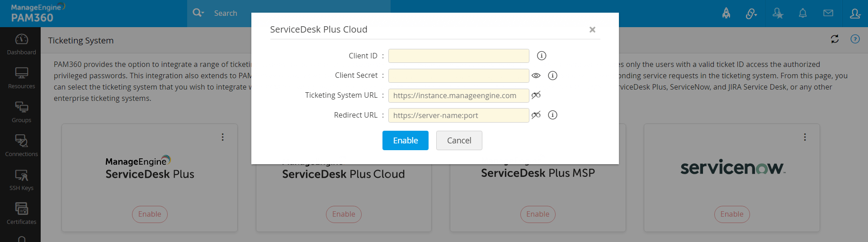Toggle visibility of Ticketing System URL

point(536,95)
